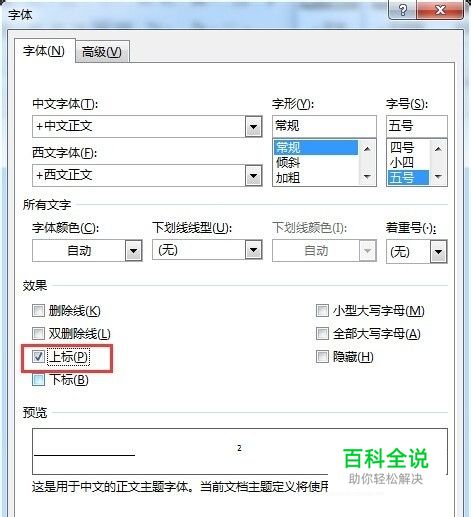Expand the 着重号 dropdown arrow
The height and width of the screenshot is (517, 471).
pyautogui.click(x=438, y=252)
